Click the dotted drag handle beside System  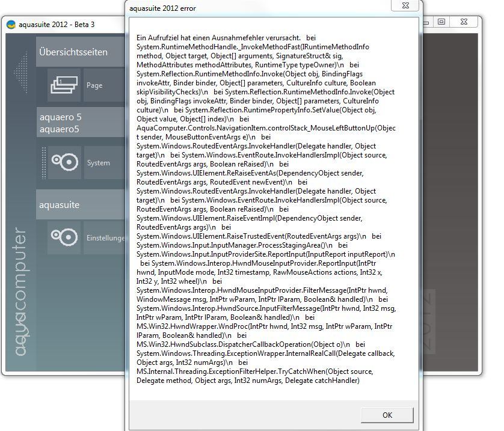44,163
